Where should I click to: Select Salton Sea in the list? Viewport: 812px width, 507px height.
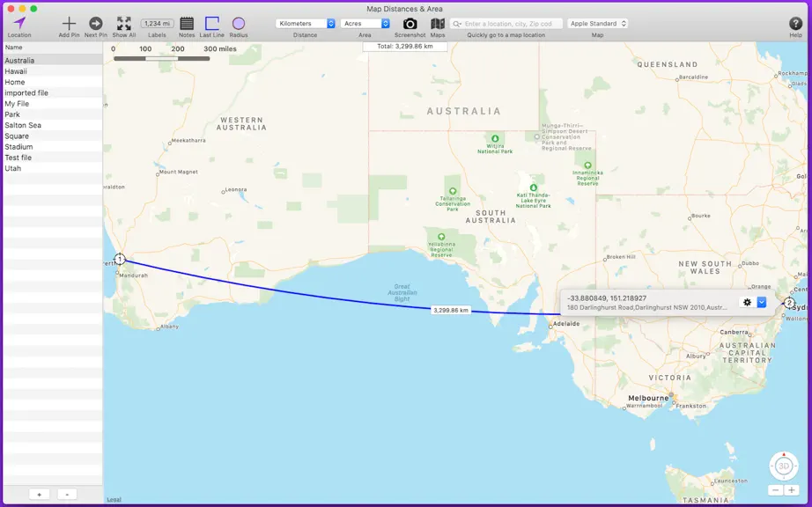tap(53, 125)
